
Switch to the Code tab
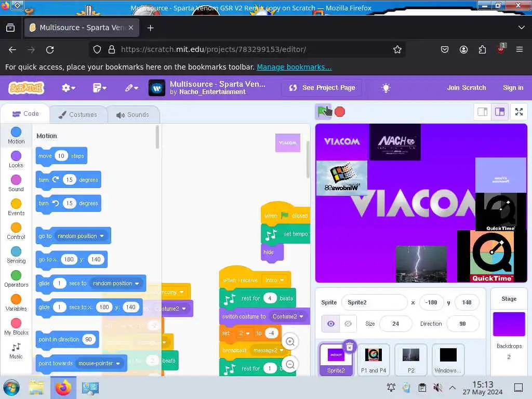coord(25,114)
